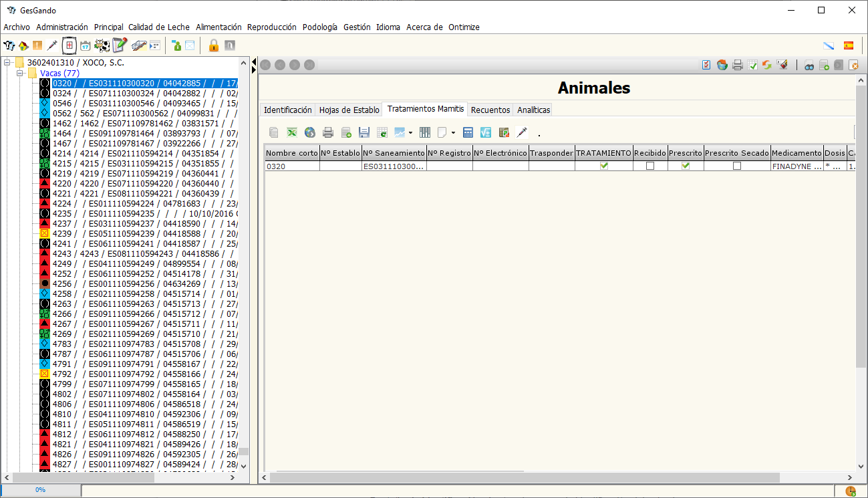Click the Nombre corto column header

coord(292,153)
